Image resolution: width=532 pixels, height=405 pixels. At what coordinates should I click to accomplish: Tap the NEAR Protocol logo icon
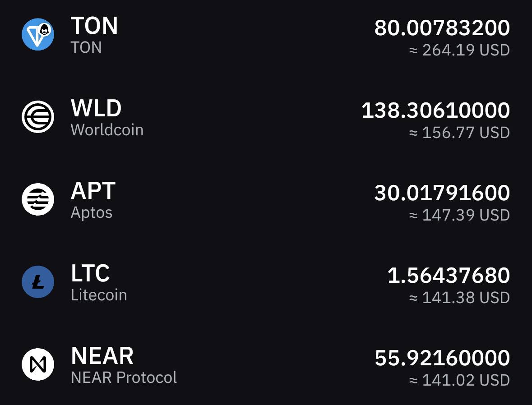pos(37,364)
